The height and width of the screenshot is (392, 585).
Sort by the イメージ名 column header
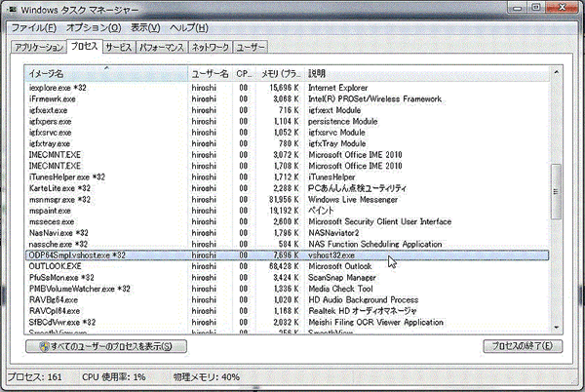point(106,74)
